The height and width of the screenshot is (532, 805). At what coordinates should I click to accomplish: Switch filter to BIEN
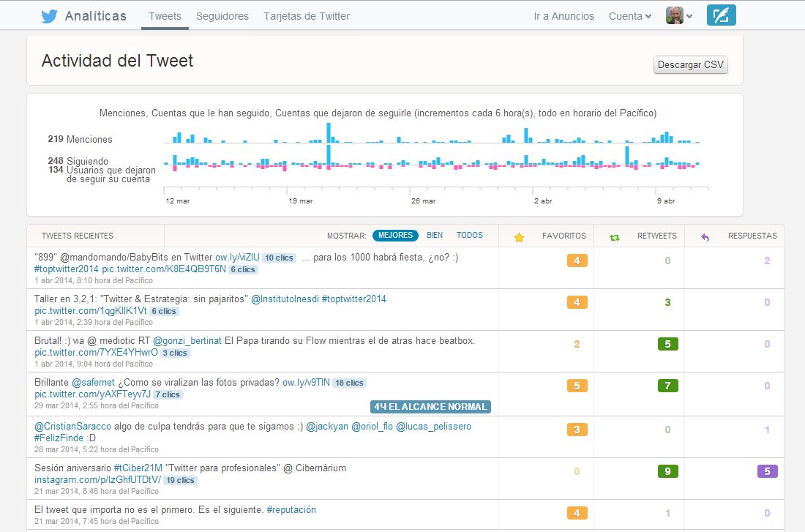tap(435, 236)
